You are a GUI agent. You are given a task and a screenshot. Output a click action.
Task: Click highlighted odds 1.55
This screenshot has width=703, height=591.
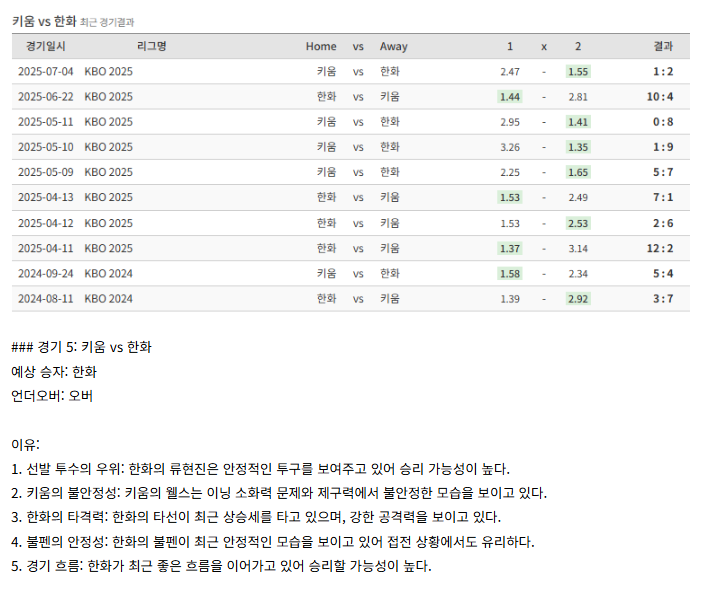pyautogui.click(x=578, y=71)
